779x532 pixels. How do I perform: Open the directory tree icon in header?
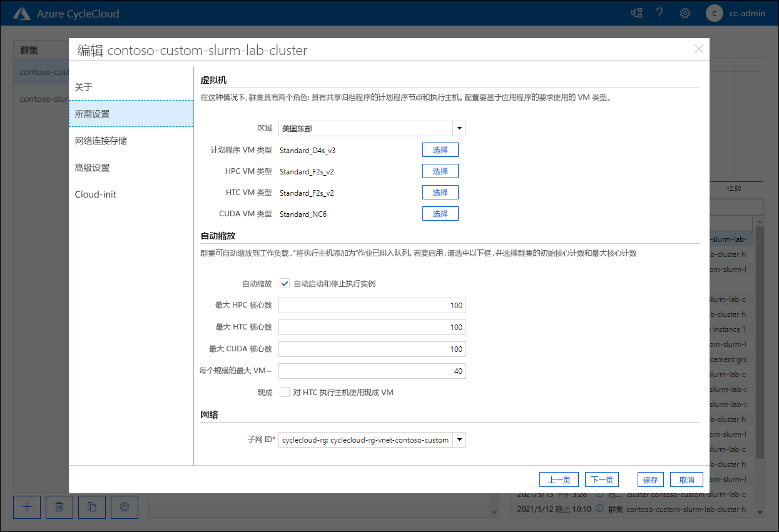click(x=637, y=13)
